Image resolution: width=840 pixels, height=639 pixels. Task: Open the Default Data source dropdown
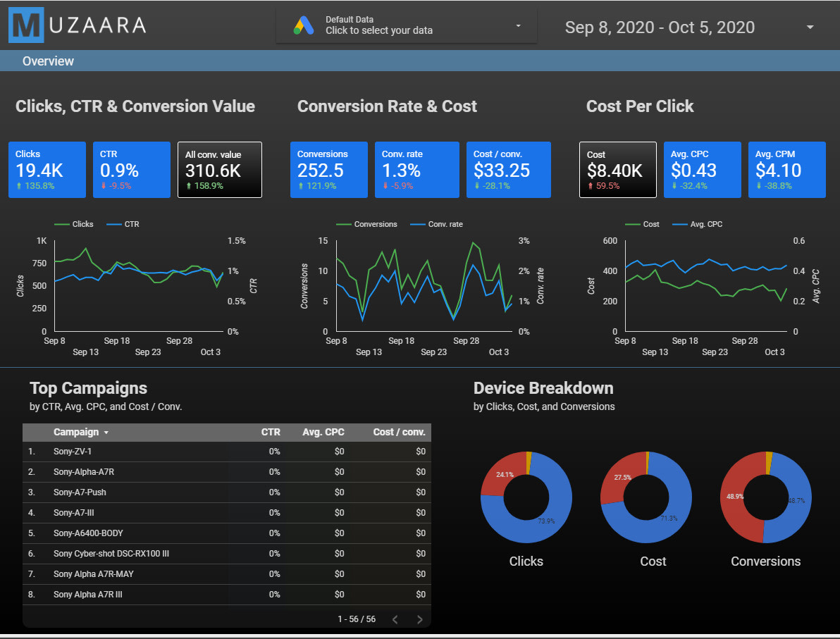pos(518,25)
